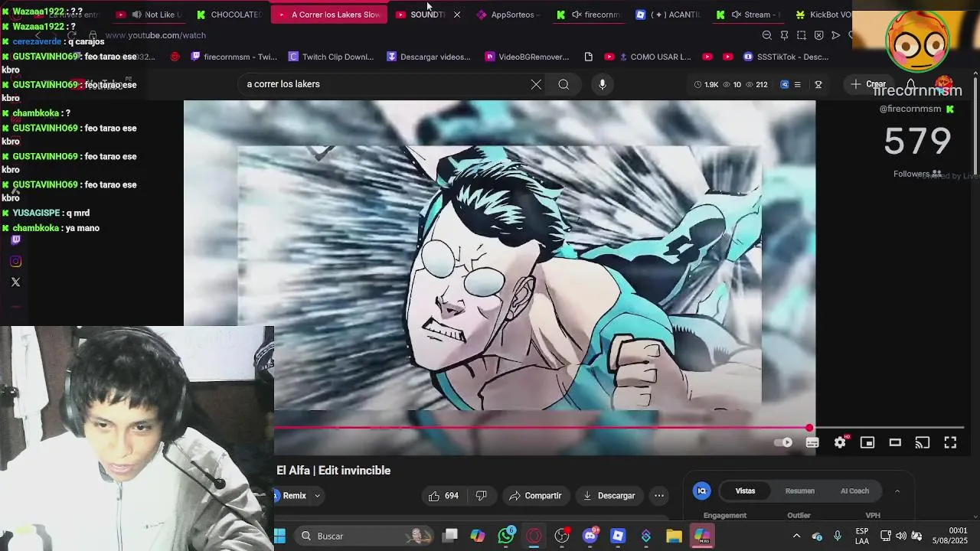Open File Explorer from the taskbar
The width and height of the screenshot is (980, 551).
point(674,536)
